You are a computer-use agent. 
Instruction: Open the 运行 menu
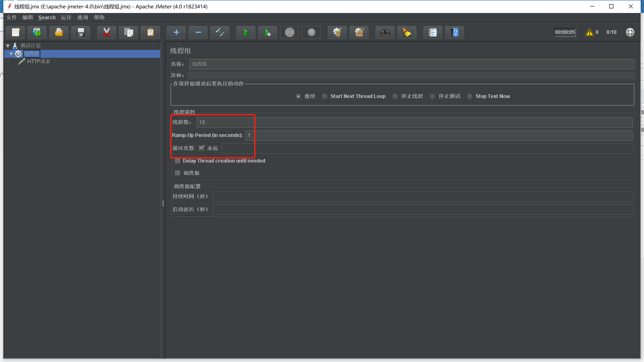coord(66,17)
